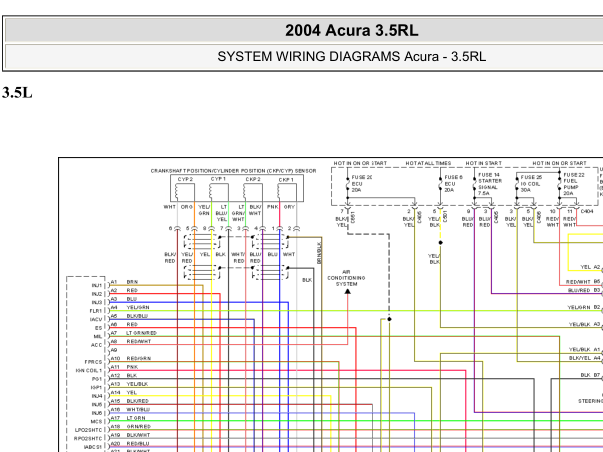Select the MCS signal name
Image resolution: width=603 pixels, height=452 pixels.
pyautogui.click(x=96, y=422)
